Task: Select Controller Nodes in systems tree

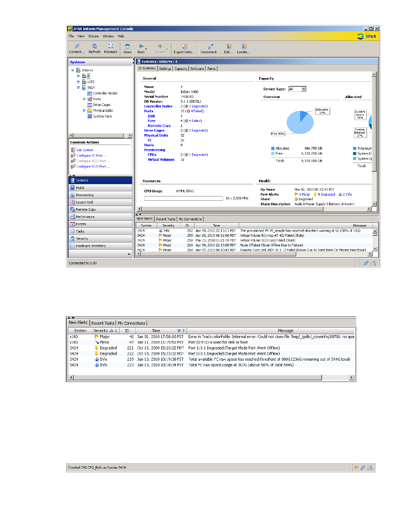Action: 105,93
